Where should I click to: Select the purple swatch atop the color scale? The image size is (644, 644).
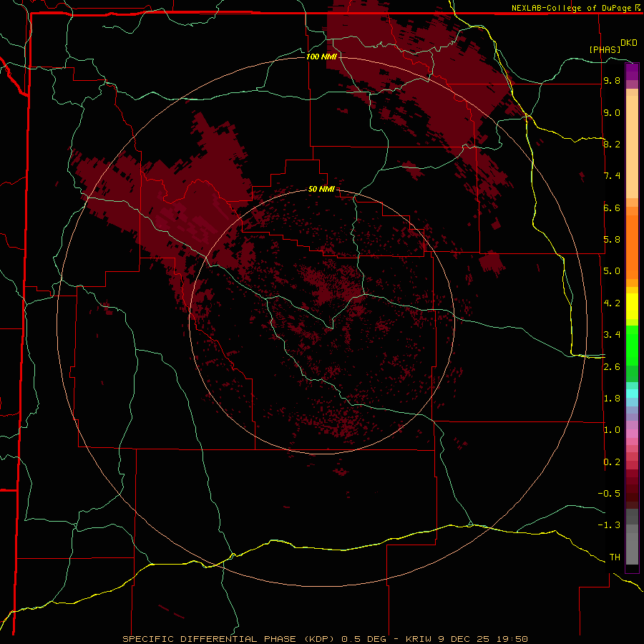tap(632, 72)
